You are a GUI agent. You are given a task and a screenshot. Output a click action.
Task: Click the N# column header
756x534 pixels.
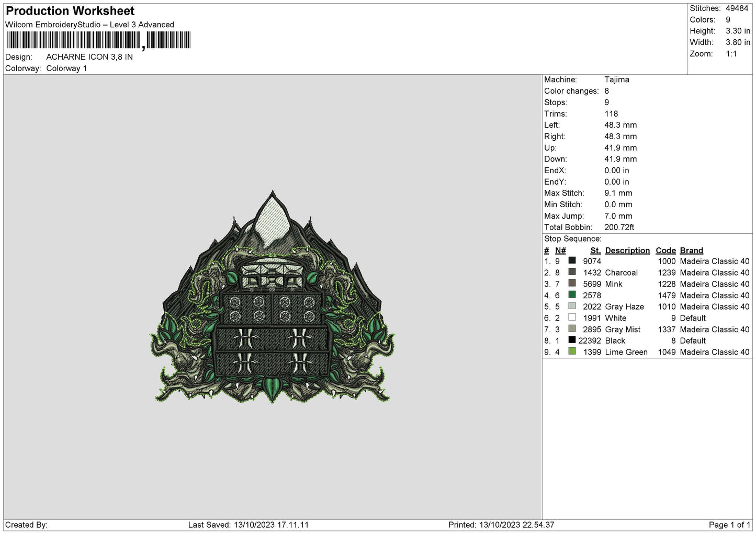pos(560,251)
